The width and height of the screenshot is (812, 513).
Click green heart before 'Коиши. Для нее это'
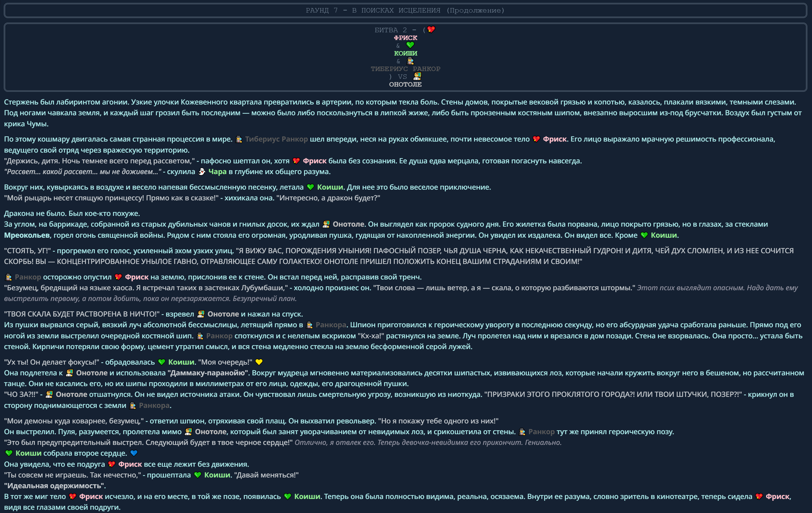[x=311, y=187]
